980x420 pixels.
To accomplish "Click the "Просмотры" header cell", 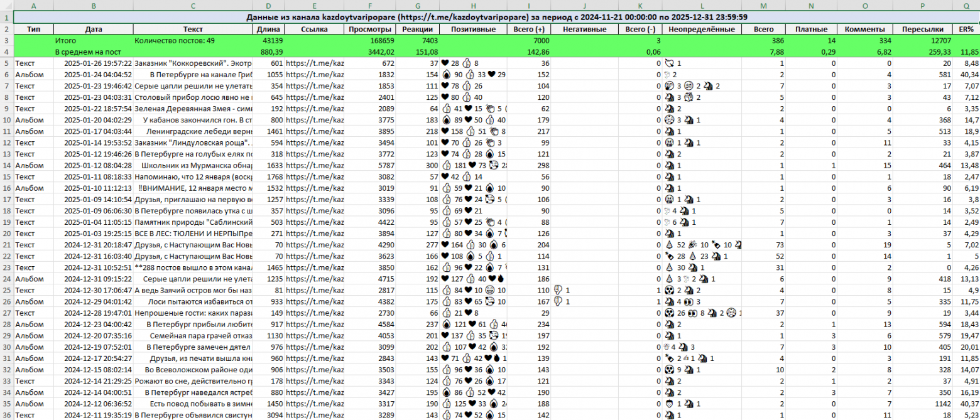I will click(370, 29).
